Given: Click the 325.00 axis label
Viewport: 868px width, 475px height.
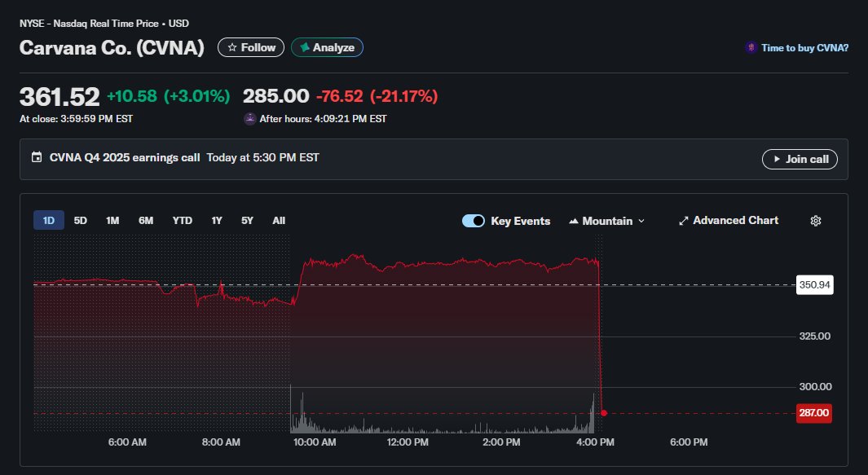Looking at the screenshot, I should [x=814, y=336].
